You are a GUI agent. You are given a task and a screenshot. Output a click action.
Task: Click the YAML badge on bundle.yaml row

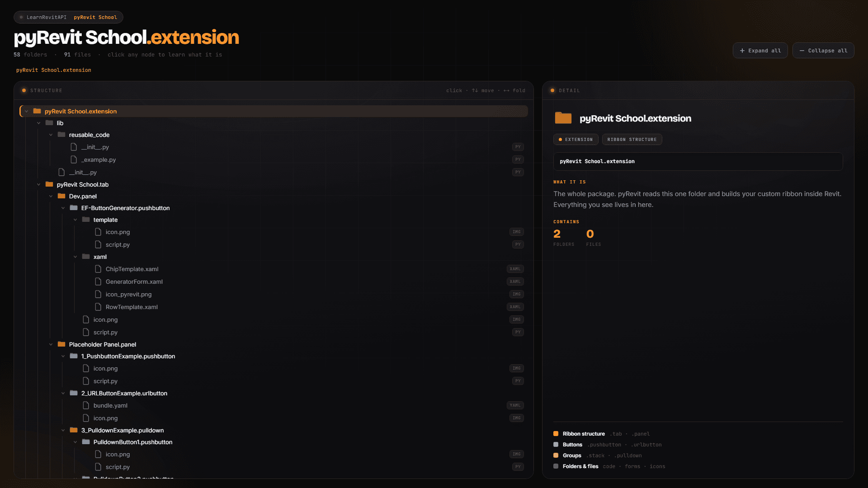[x=515, y=405]
